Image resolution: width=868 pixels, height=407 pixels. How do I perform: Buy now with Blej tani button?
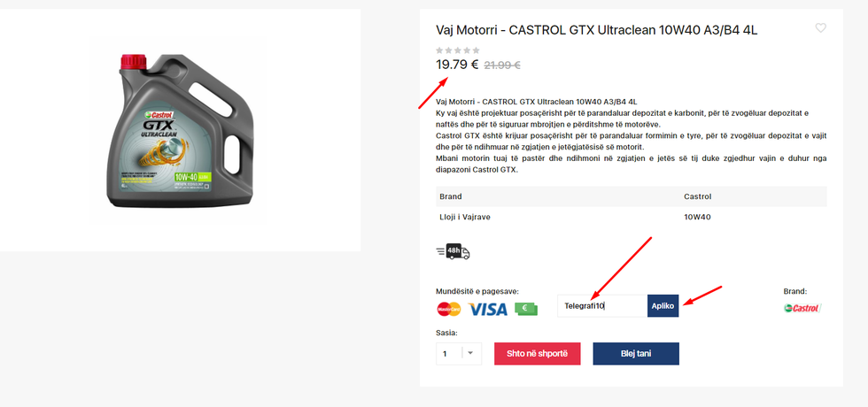636,353
